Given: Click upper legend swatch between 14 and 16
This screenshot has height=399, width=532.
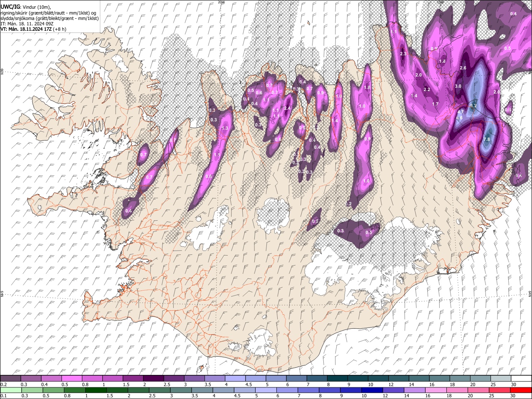Looking at the screenshot, I should pos(419,378).
